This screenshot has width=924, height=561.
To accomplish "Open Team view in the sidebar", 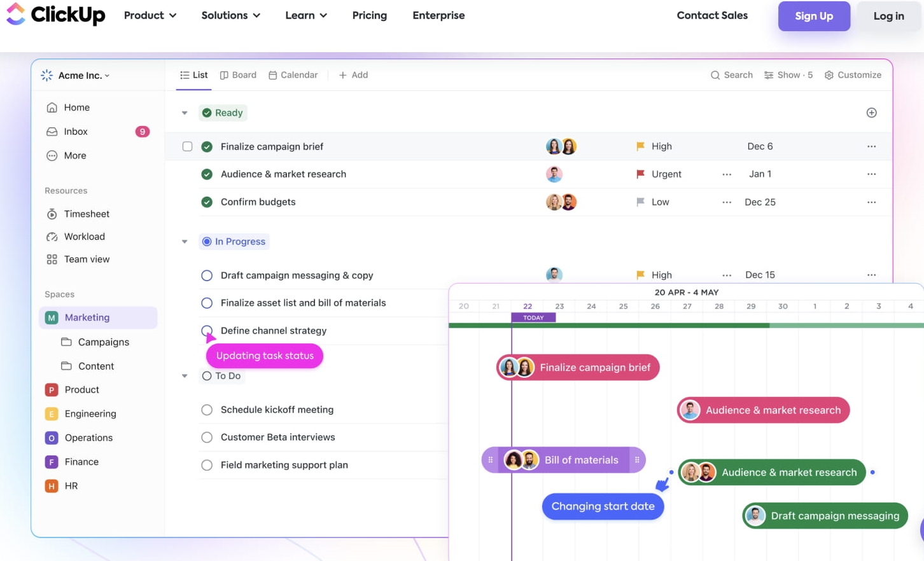I will pyautogui.click(x=78, y=260).
